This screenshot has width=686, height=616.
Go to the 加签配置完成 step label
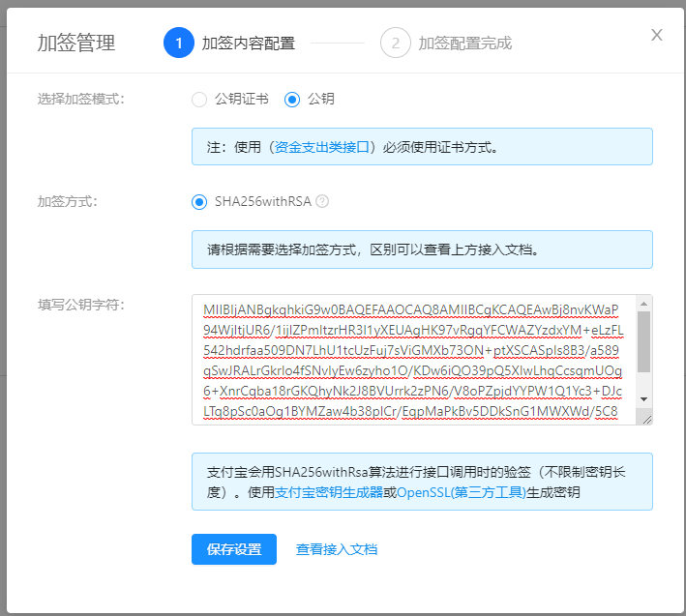tap(464, 43)
